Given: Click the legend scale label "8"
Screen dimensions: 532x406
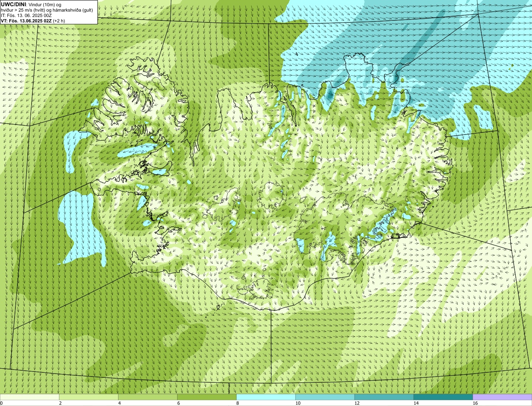Looking at the screenshot, I should (238, 403).
